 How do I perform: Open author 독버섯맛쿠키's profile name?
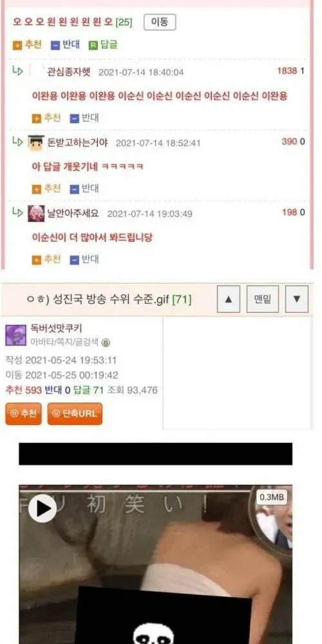pyautogui.click(x=56, y=328)
